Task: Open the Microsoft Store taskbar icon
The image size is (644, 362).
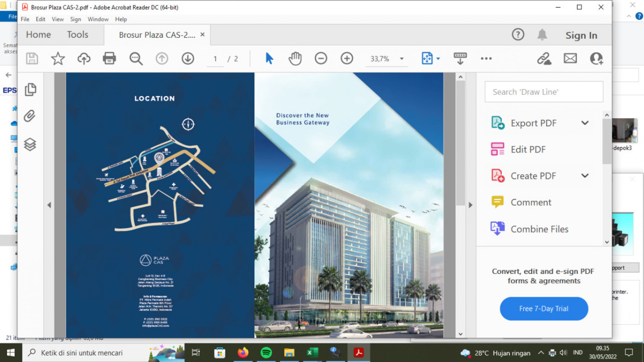Action: (219, 353)
